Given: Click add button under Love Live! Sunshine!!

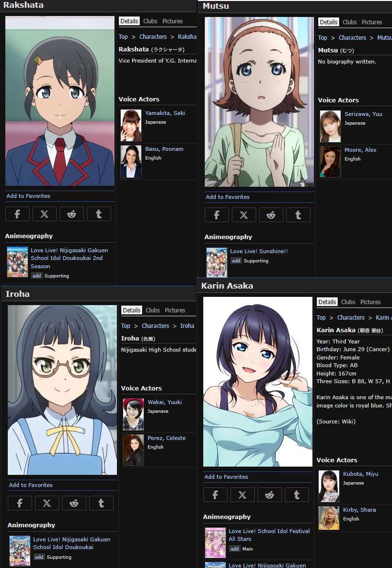Looking at the screenshot, I should click(236, 261).
